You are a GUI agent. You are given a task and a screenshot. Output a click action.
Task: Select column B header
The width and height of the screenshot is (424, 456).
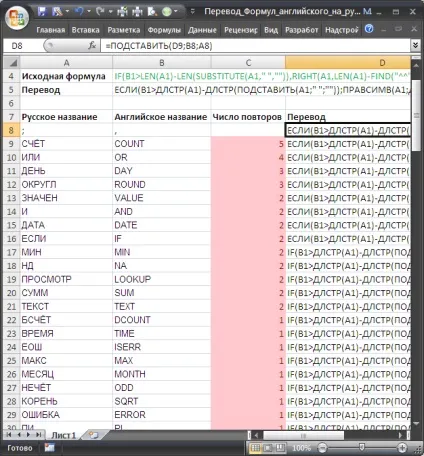coord(162,63)
